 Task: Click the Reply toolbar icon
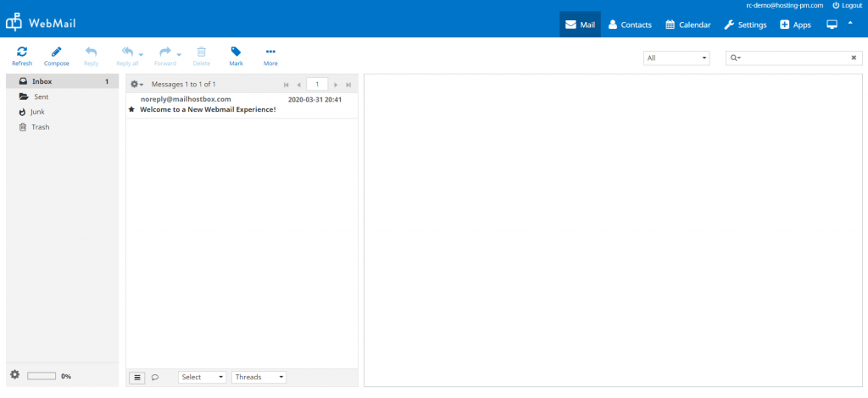92,52
